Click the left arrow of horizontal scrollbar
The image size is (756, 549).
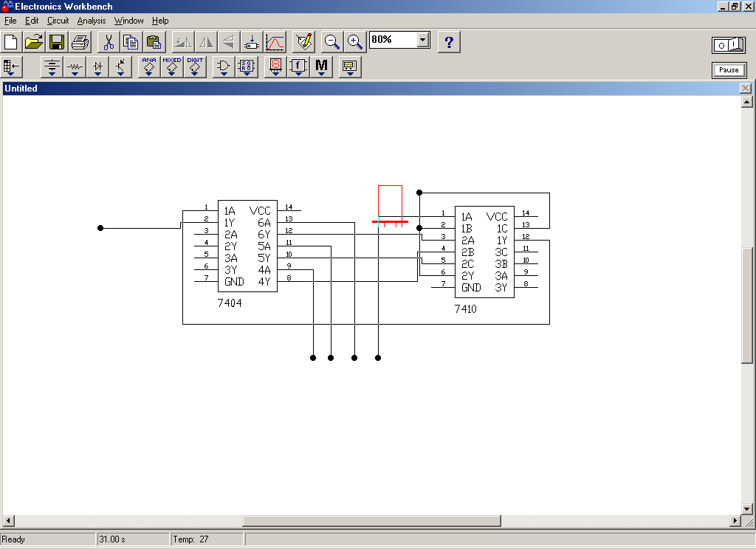coord(8,520)
